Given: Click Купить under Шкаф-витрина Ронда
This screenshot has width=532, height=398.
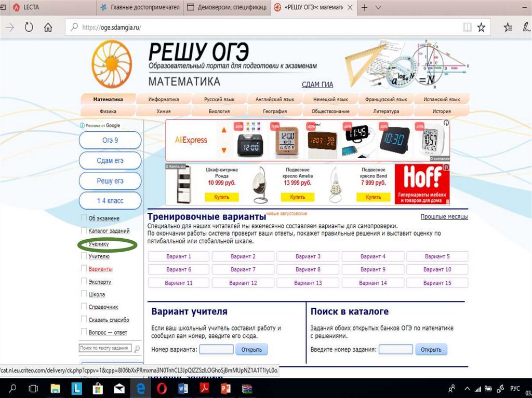Looking at the screenshot, I should coord(221,197).
